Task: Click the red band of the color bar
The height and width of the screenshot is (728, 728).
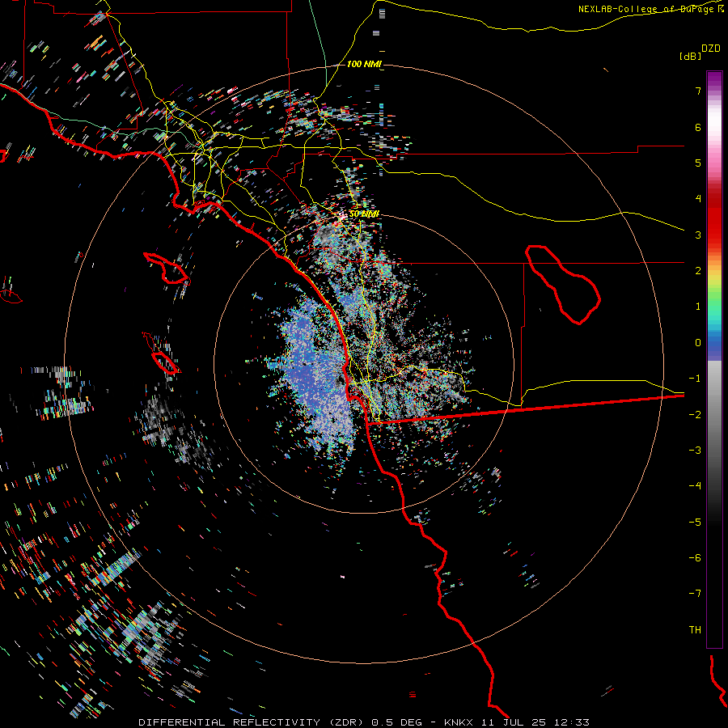Action: coord(714,223)
